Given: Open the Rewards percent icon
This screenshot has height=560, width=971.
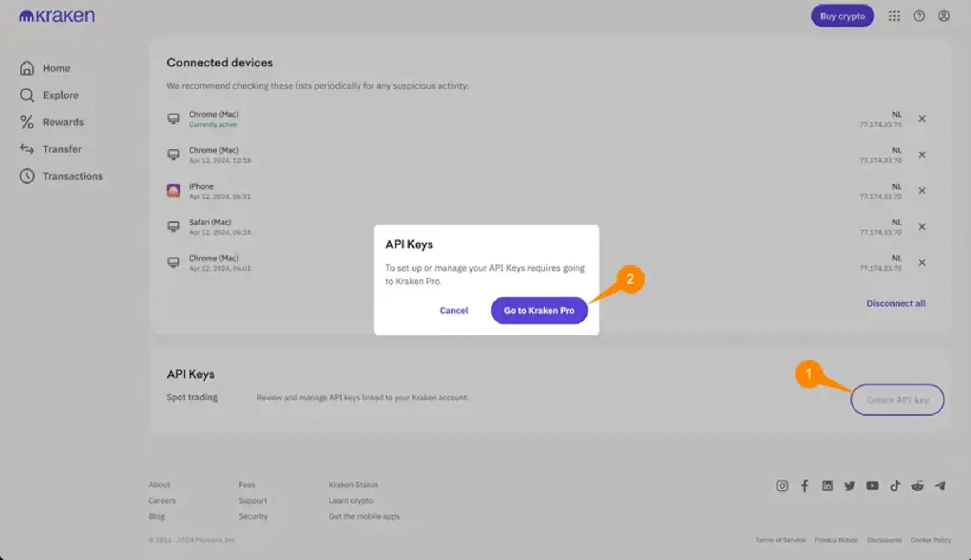Looking at the screenshot, I should click(x=26, y=122).
